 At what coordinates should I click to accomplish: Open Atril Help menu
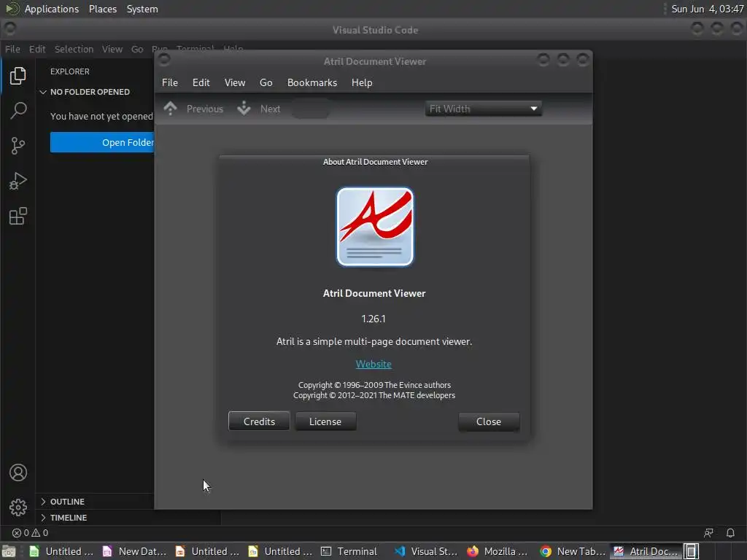[362, 82]
